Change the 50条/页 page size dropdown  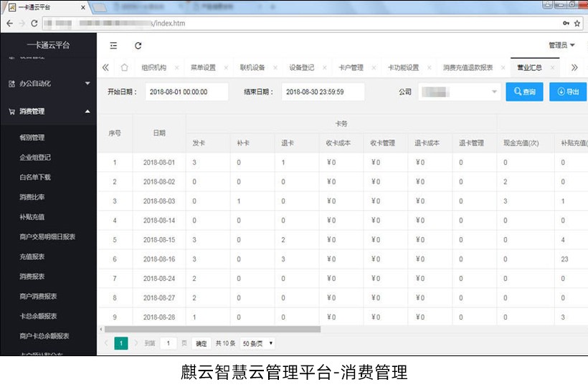(257, 343)
